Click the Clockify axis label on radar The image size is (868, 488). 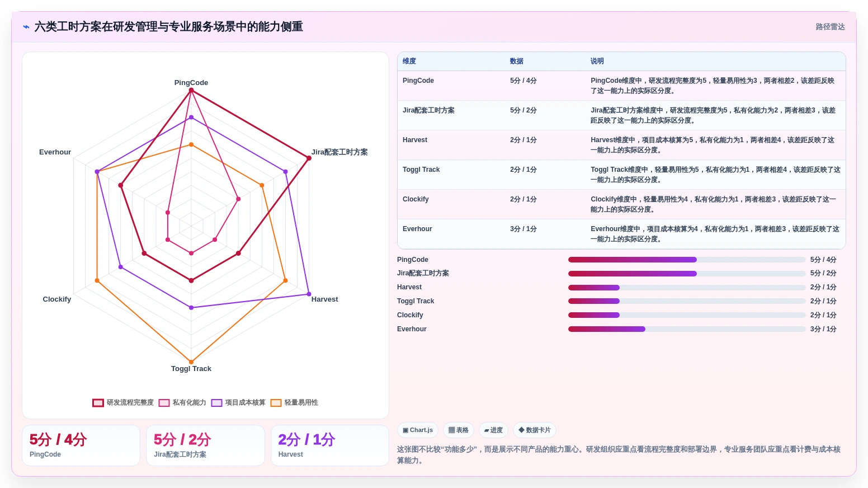57,299
